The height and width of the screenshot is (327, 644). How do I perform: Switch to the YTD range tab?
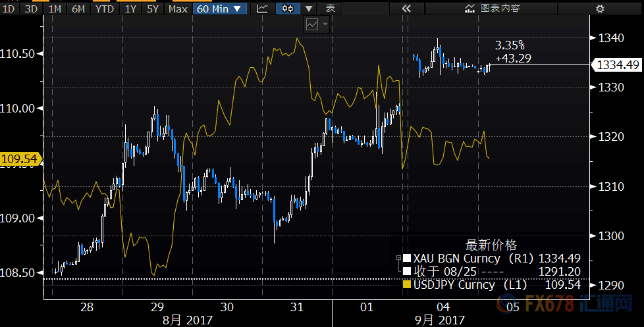[x=103, y=9]
